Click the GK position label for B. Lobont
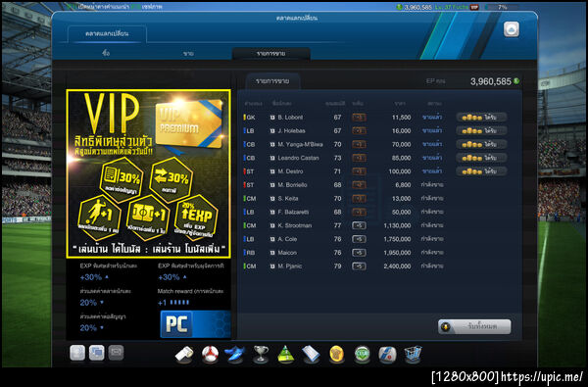Screen dimensions: 588x387 point(251,118)
